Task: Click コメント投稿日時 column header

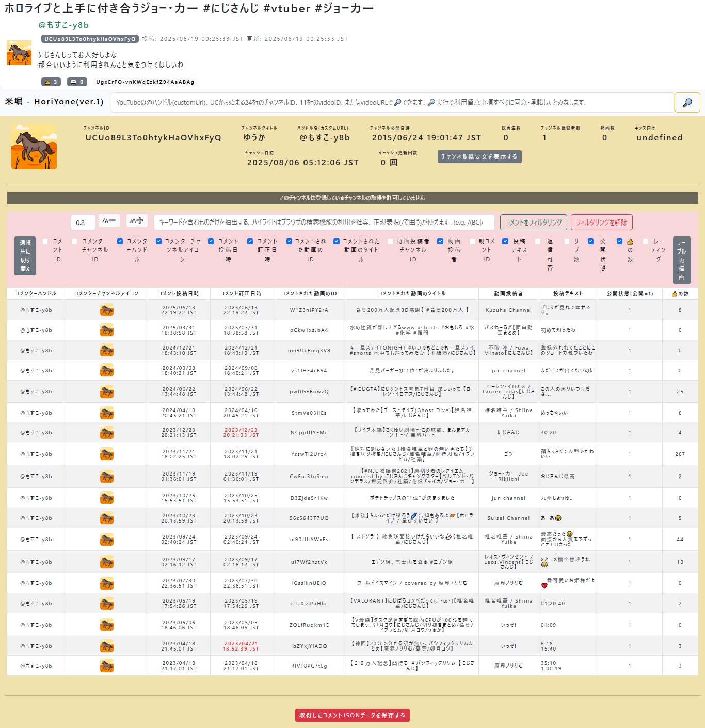Action: [x=179, y=293]
